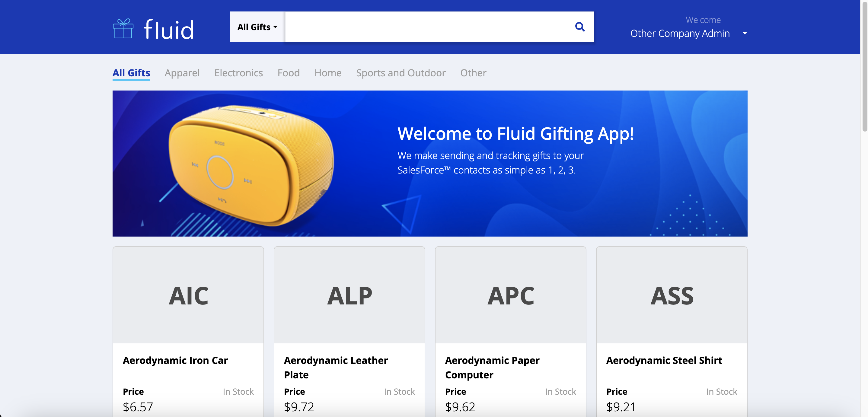Open the Sports and Outdoor category
Viewport: 868px width, 417px height.
[400, 73]
